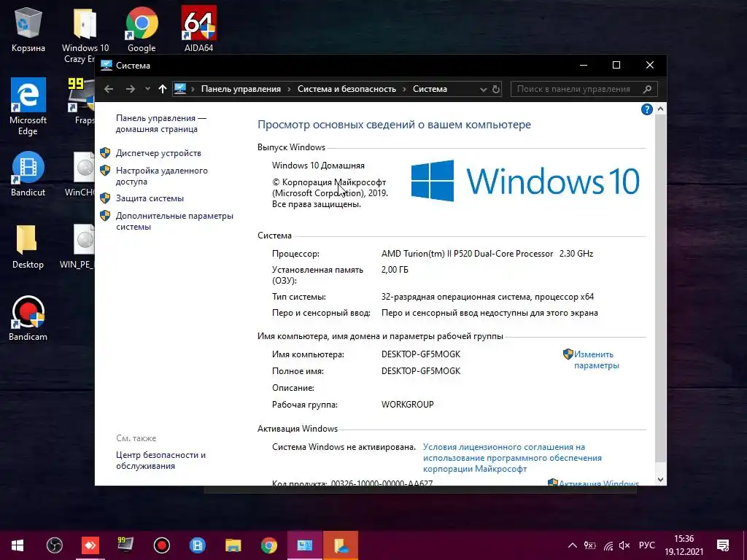Click the 2,00 ГБ memory value

pos(395,270)
